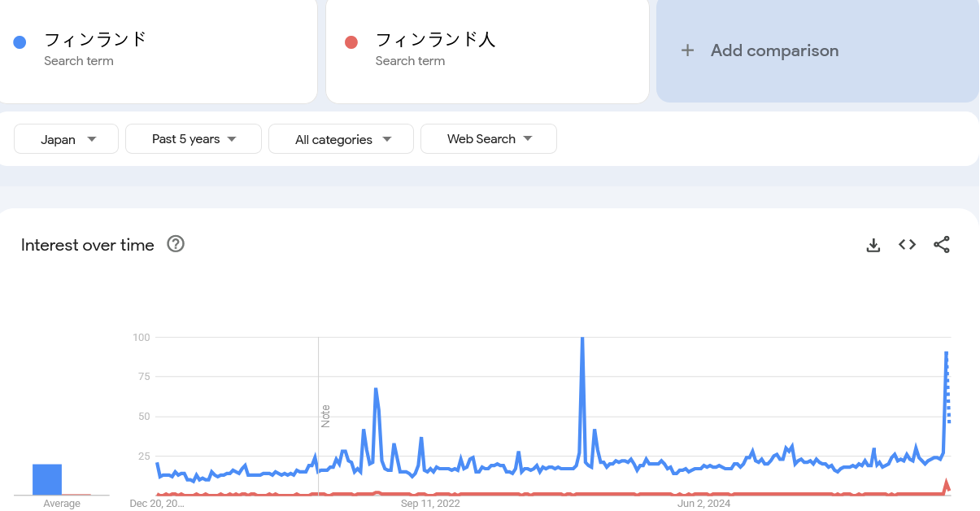Click the red dot beside フィンランド人
This screenshot has height=511, width=980.
click(x=351, y=42)
